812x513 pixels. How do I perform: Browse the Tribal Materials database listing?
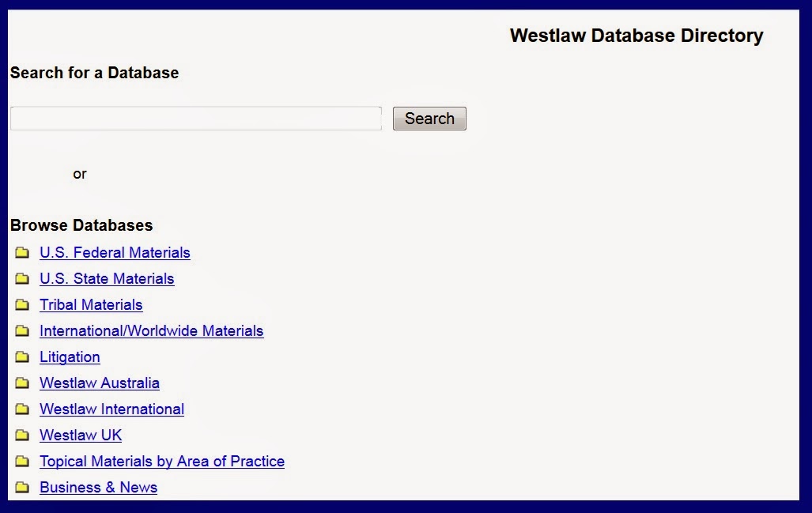click(x=91, y=305)
